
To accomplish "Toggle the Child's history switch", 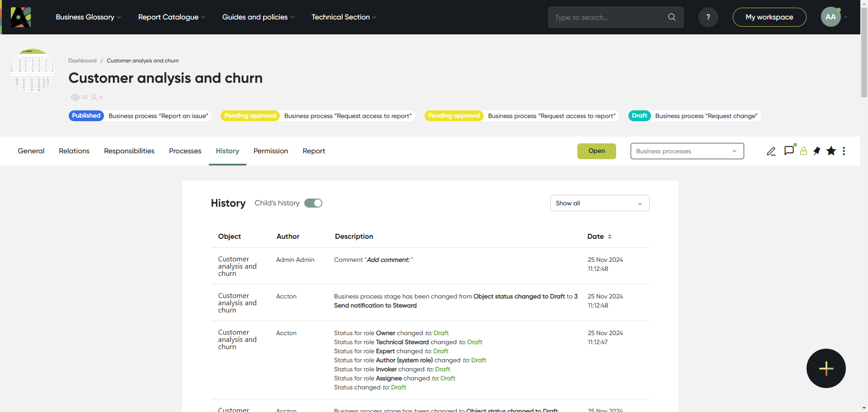I will click(x=313, y=203).
